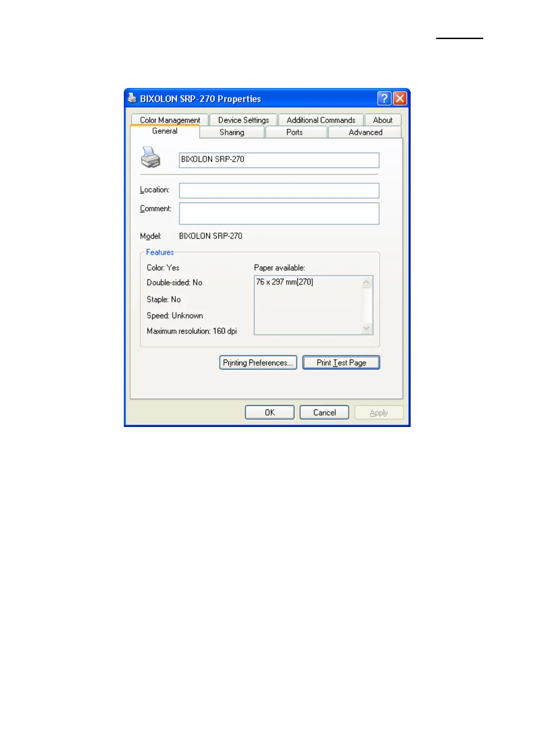Click the Maximum resolution: 160 dpi text

coord(192,331)
